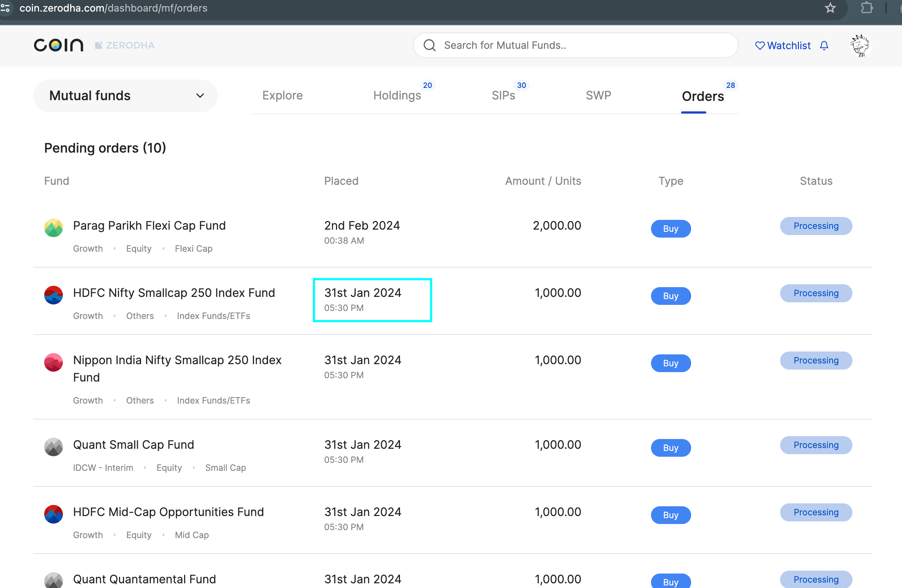The height and width of the screenshot is (588, 902).
Task: Focus the Search for Mutual Funds field
Action: [x=575, y=46]
